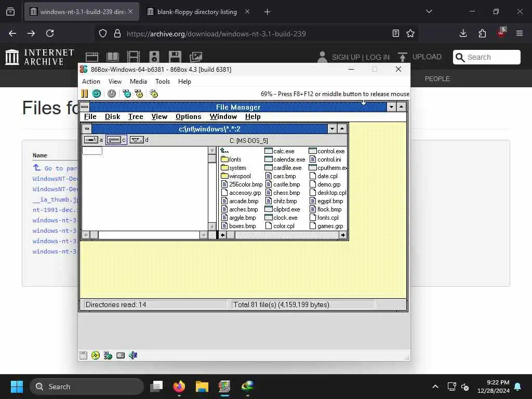532x399 pixels.
Task: Click the Firefox URL address field
Action: tap(257, 34)
